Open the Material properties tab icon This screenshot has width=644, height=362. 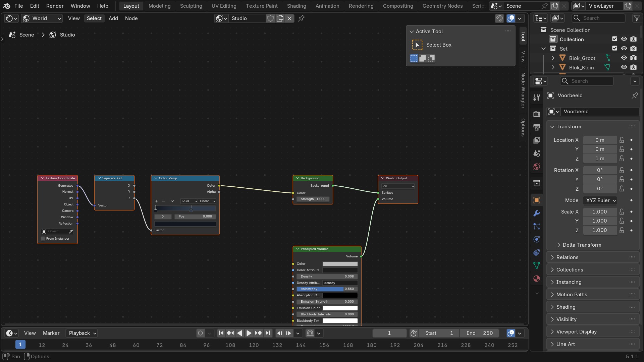(537, 279)
